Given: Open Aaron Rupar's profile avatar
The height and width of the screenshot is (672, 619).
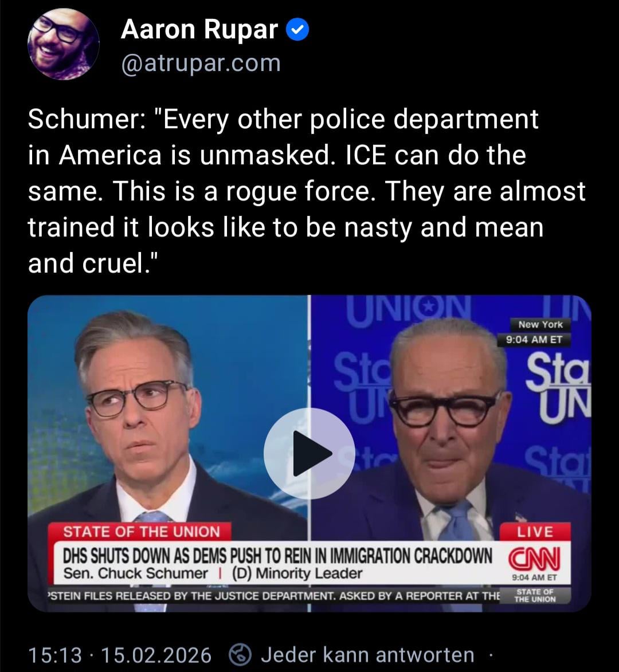Looking at the screenshot, I should point(64,44).
